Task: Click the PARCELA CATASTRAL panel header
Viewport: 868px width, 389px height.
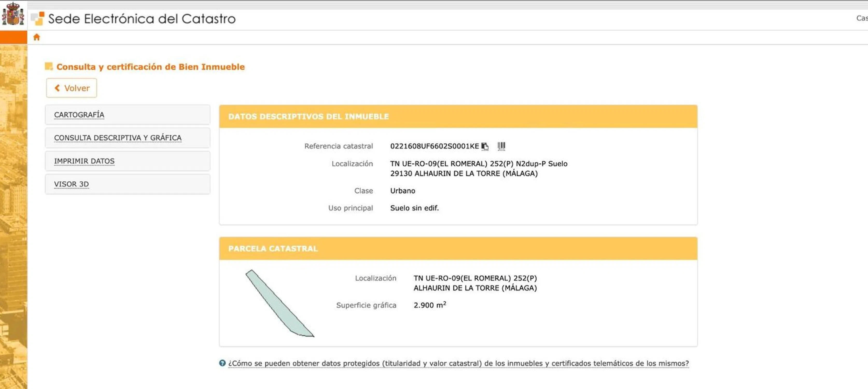Action: 273,249
